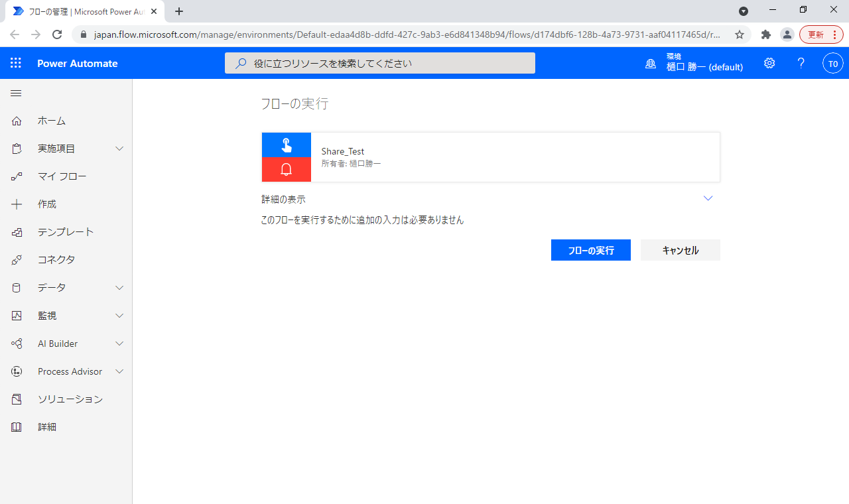Open the TO account avatar

tap(833, 64)
